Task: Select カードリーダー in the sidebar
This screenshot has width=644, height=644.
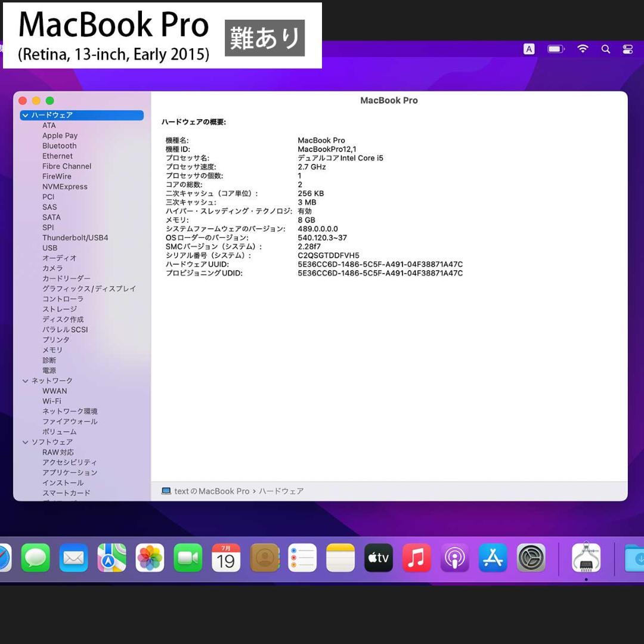Action: [x=66, y=278]
